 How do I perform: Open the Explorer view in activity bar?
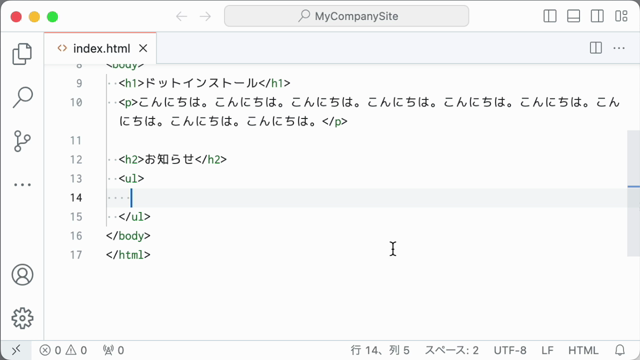tap(22, 54)
